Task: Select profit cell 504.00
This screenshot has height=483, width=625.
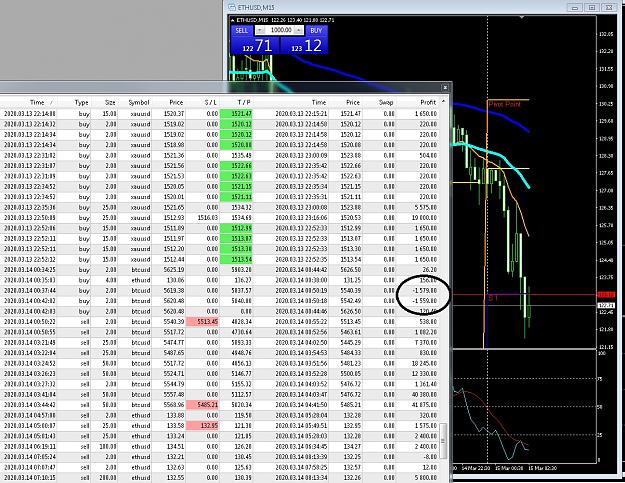Action: [428, 155]
